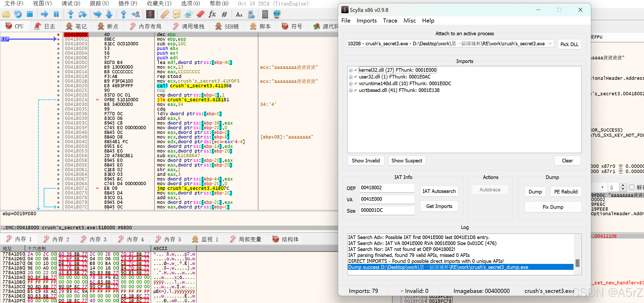Expand the vcruntime140d.dll imports node
644x303 pixels.
tap(351, 84)
